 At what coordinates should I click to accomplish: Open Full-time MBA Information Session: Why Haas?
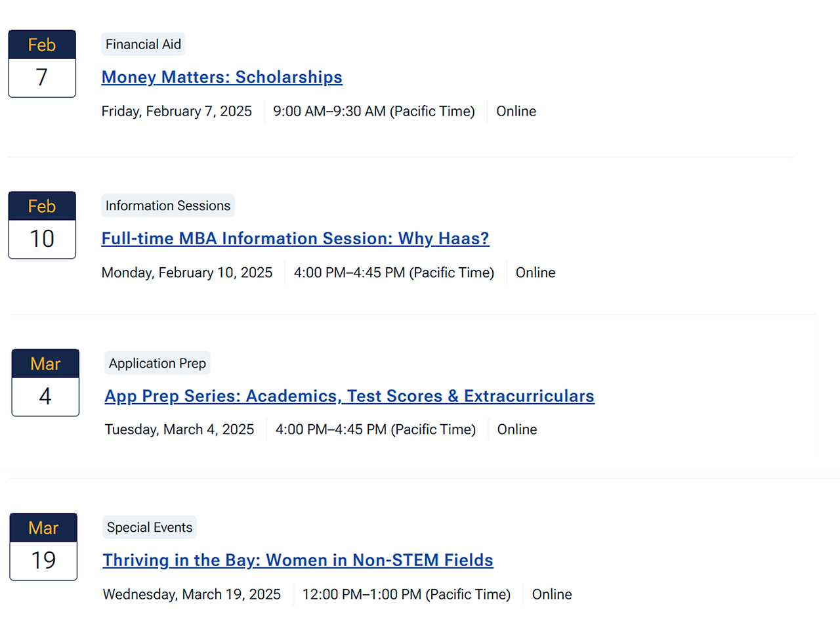tap(295, 239)
